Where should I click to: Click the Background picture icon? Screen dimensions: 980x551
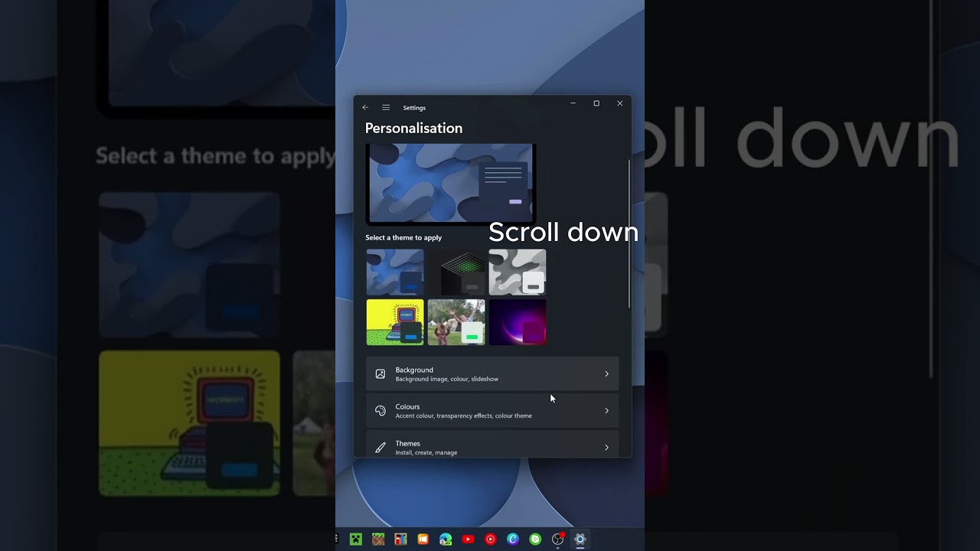pos(381,374)
